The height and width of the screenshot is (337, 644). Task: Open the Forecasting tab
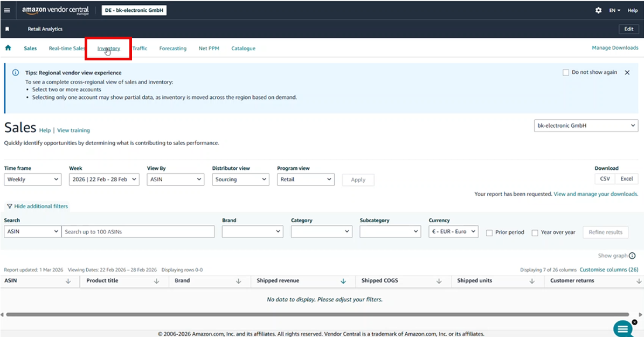(x=172, y=49)
